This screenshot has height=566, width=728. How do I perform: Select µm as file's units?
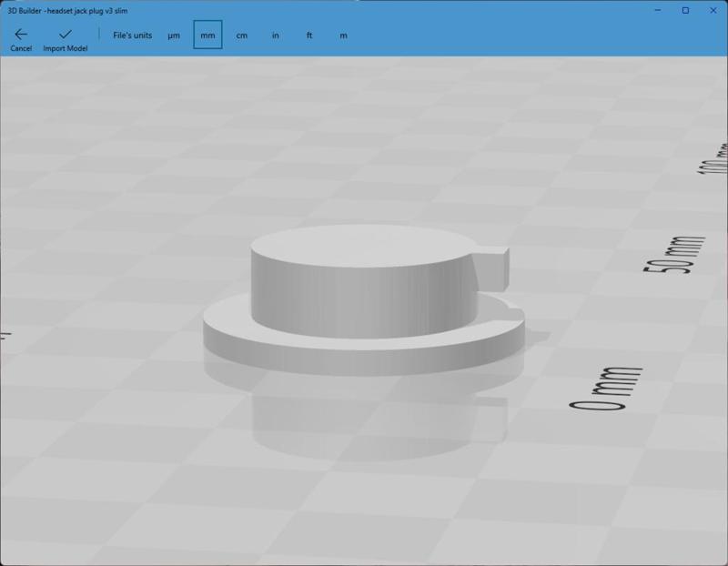(x=174, y=35)
